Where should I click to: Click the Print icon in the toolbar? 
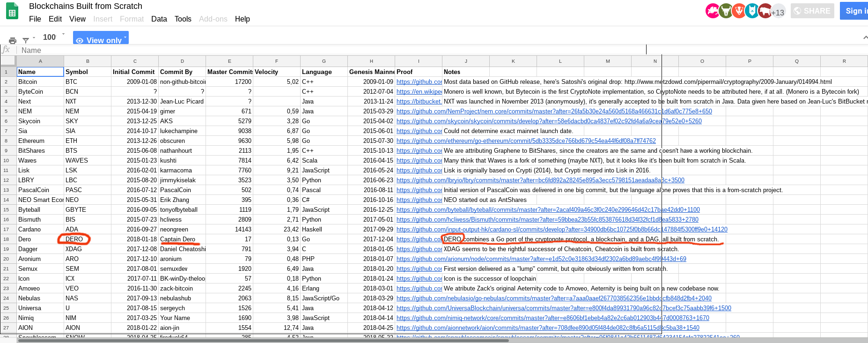click(x=13, y=41)
